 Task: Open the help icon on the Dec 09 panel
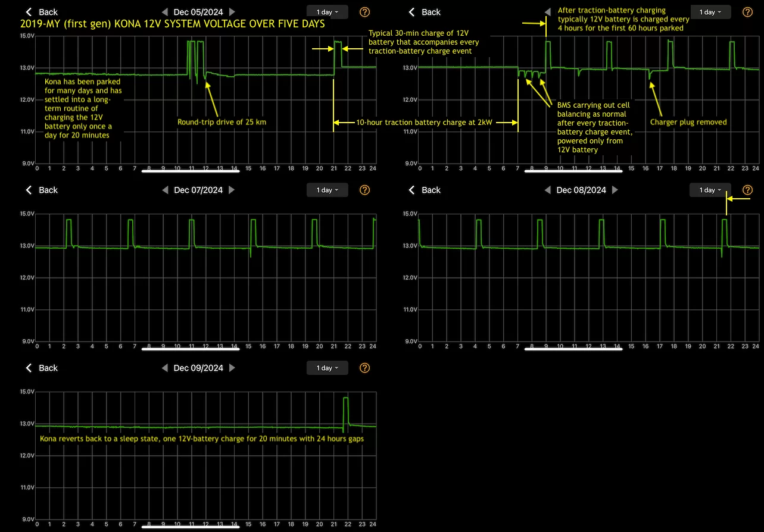click(x=364, y=368)
